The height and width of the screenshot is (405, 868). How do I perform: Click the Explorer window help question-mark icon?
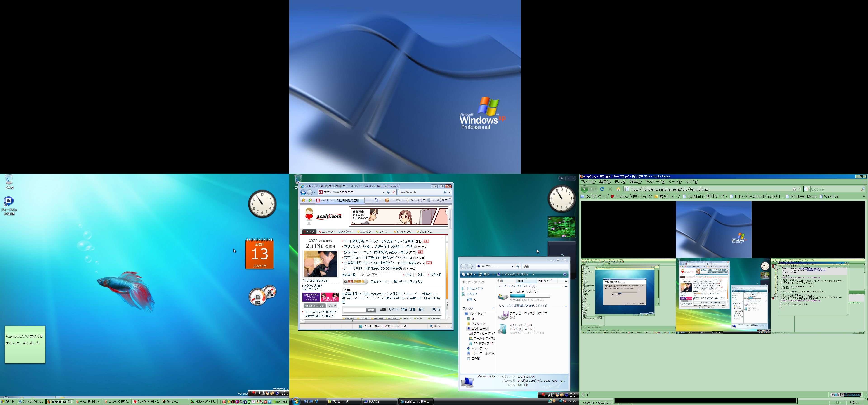[x=565, y=274]
